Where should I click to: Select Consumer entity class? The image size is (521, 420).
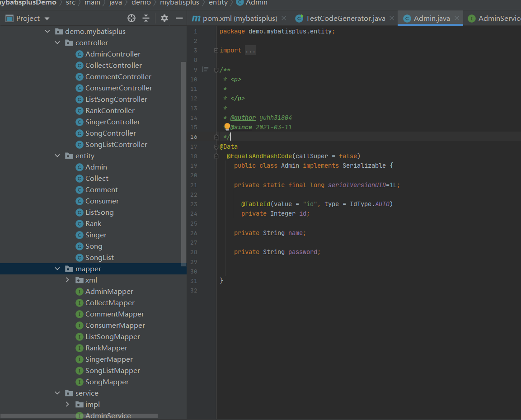point(102,201)
